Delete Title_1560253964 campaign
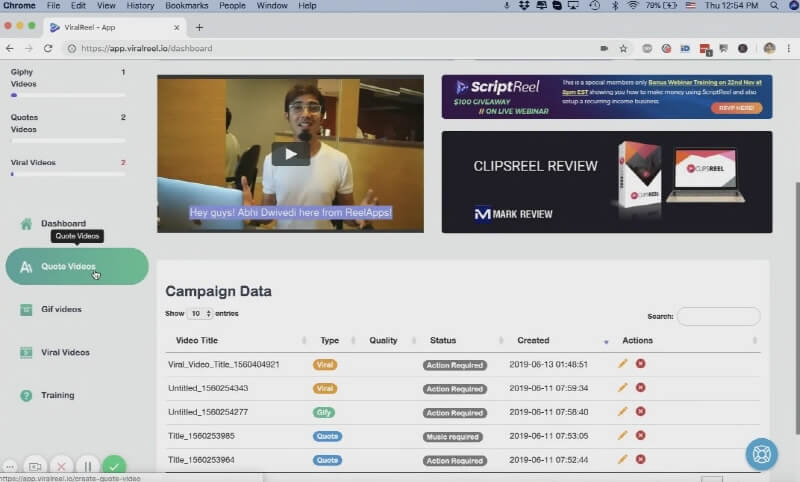This screenshot has width=800, height=482. pos(640,460)
